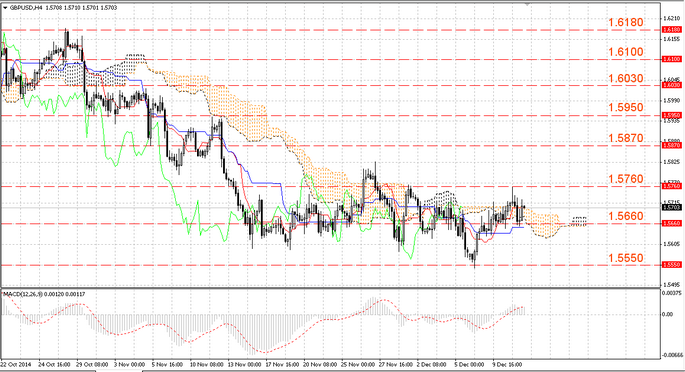Select the chart tab at bottom edge
The height and width of the screenshot is (372, 685).
(119, 371)
